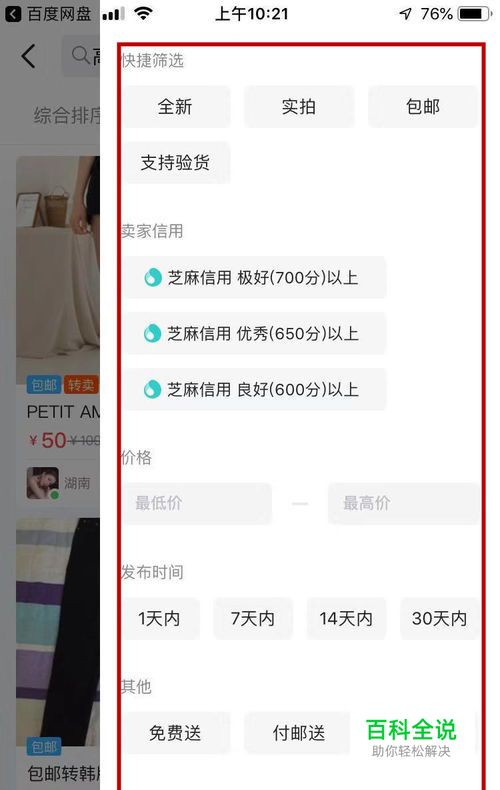Image resolution: width=500 pixels, height=790 pixels.
Task: Toggle the 全新 quick filter
Action: click(175, 106)
